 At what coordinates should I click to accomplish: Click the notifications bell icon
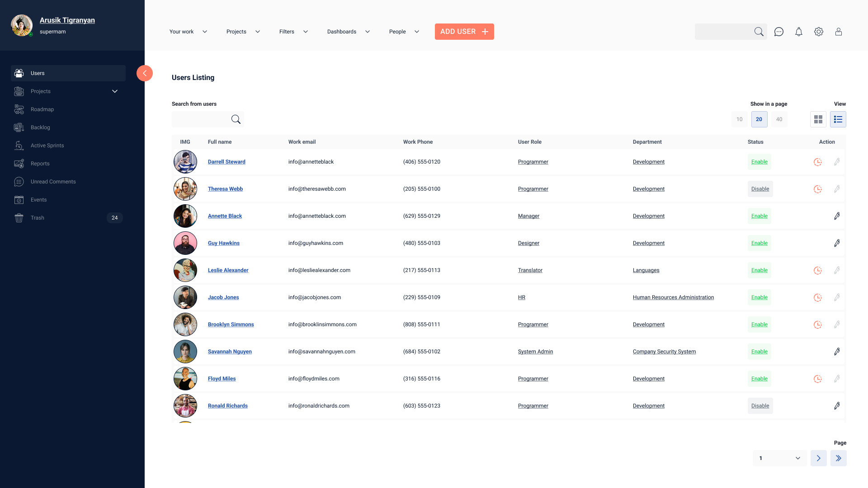(799, 32)
